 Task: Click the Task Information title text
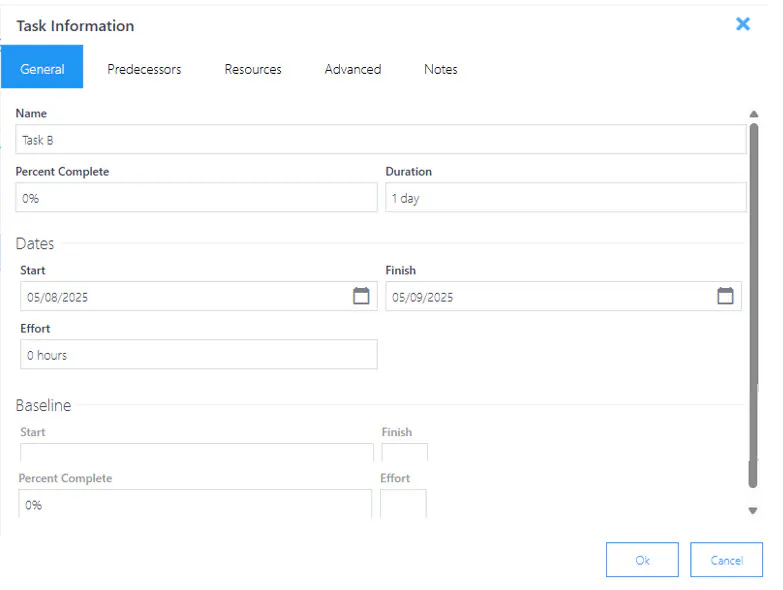tap(75, 25)
